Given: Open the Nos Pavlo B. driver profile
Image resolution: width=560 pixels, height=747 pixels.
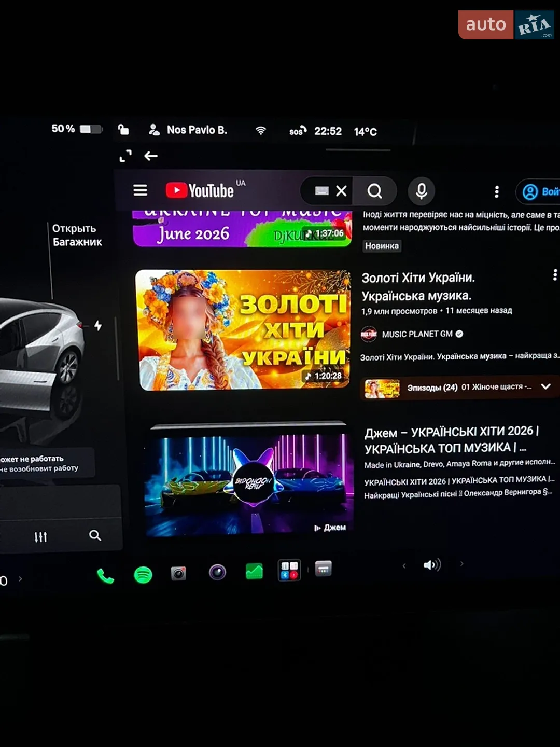Looking at the screenshot, I should coord(188,130).
